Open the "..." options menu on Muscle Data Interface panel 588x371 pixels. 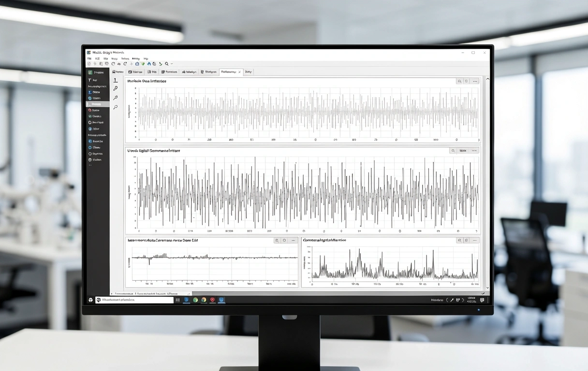474,81
